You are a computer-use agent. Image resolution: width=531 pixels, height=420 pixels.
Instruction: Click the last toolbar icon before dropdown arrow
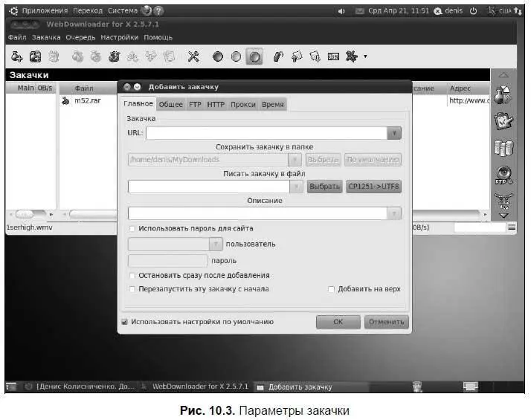[352, 56]
